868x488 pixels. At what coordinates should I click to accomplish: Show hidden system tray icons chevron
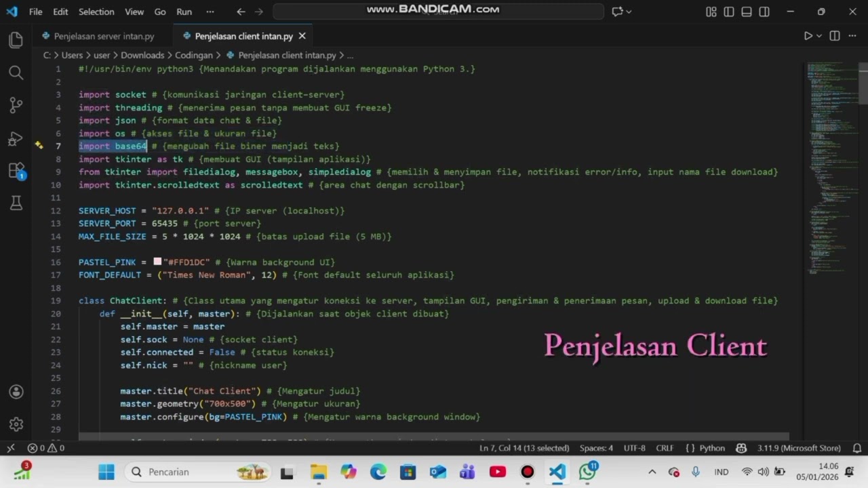pos(652,472)
